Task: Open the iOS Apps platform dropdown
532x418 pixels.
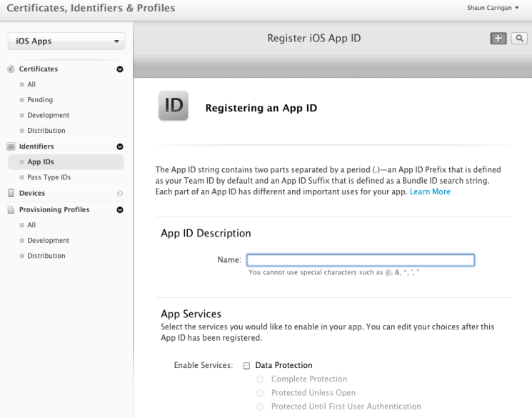Action: [66, 41]
